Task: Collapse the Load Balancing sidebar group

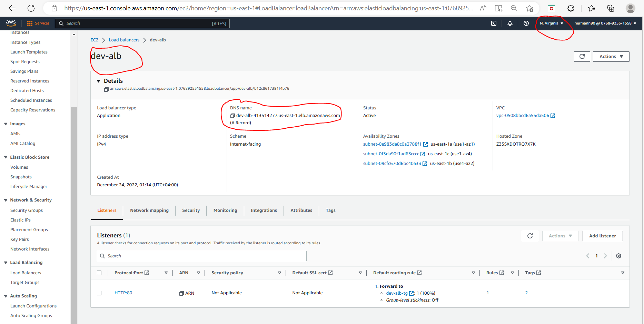Action: [x=6, y=263]
